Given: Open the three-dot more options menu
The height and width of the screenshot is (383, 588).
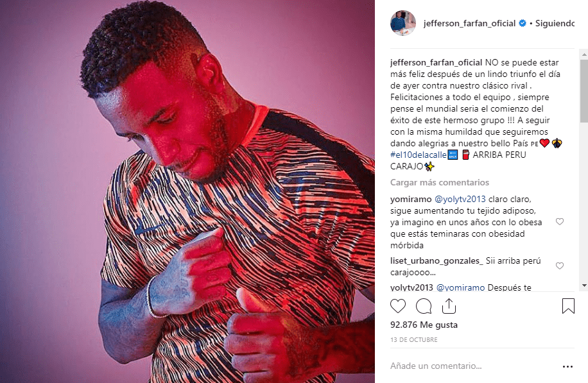Looking at the screenshot, I should pos(567,366).
